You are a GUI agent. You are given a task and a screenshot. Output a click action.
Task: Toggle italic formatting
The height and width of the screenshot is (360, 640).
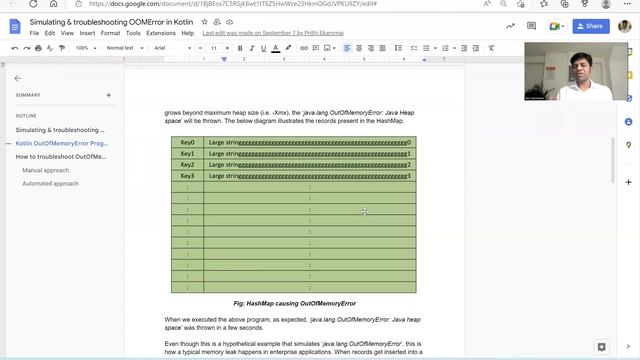(252, 48)
